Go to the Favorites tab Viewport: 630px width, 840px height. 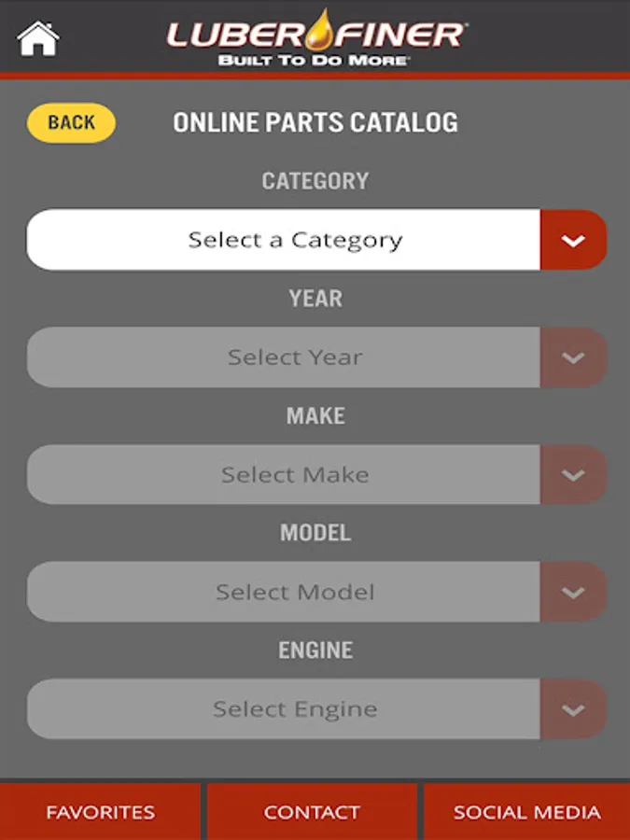click(100, 812)
